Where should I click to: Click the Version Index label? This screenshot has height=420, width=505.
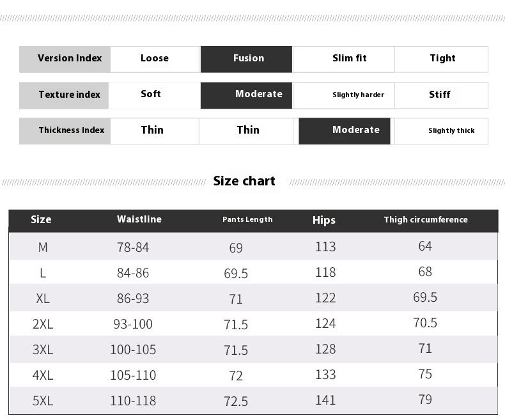[69, 59]
